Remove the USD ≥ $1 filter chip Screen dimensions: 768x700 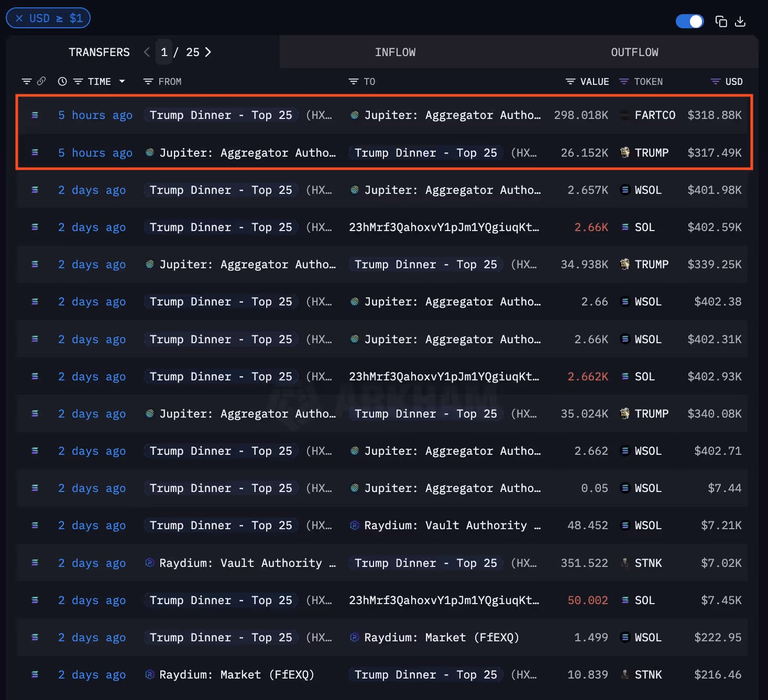[19, 18]
